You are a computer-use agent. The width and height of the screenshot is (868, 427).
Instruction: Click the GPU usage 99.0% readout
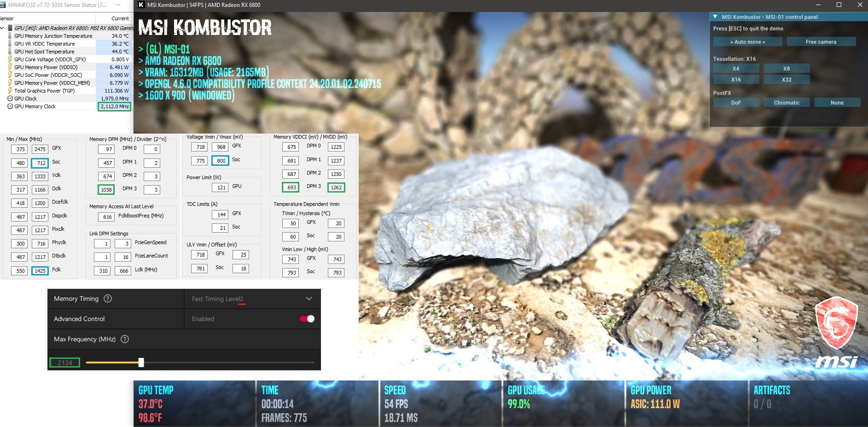tap(518, 404)
